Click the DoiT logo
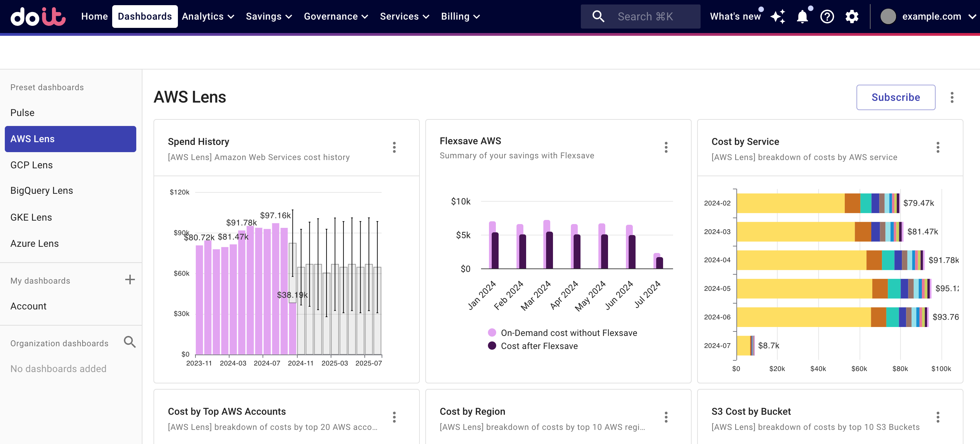This screenshot has width=980, height=444. (38, 17)
